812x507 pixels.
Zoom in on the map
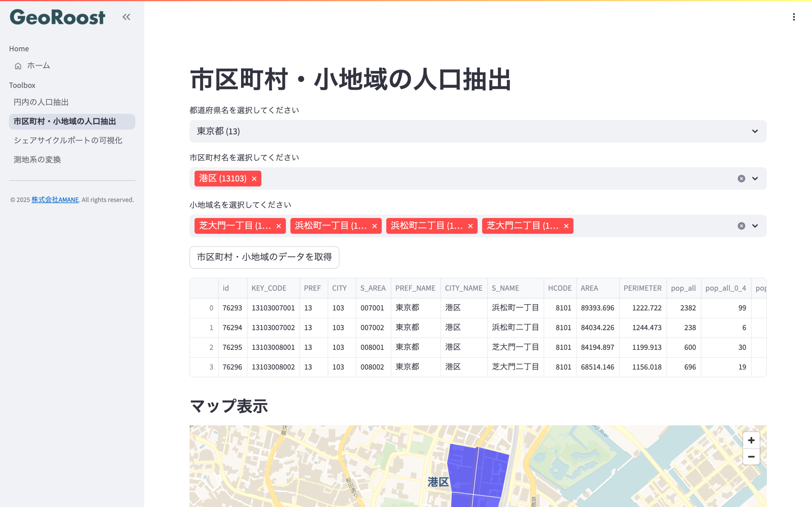[x=751, y=440]
